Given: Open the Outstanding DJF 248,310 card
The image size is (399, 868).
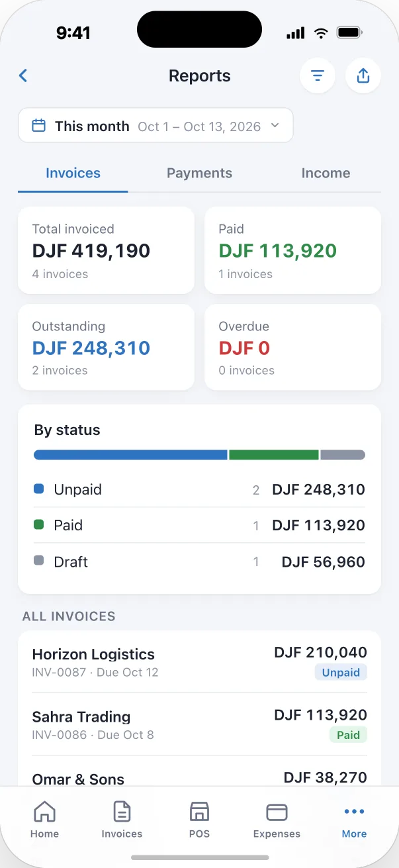Looking at the screenshot, I should coord(106,347).
